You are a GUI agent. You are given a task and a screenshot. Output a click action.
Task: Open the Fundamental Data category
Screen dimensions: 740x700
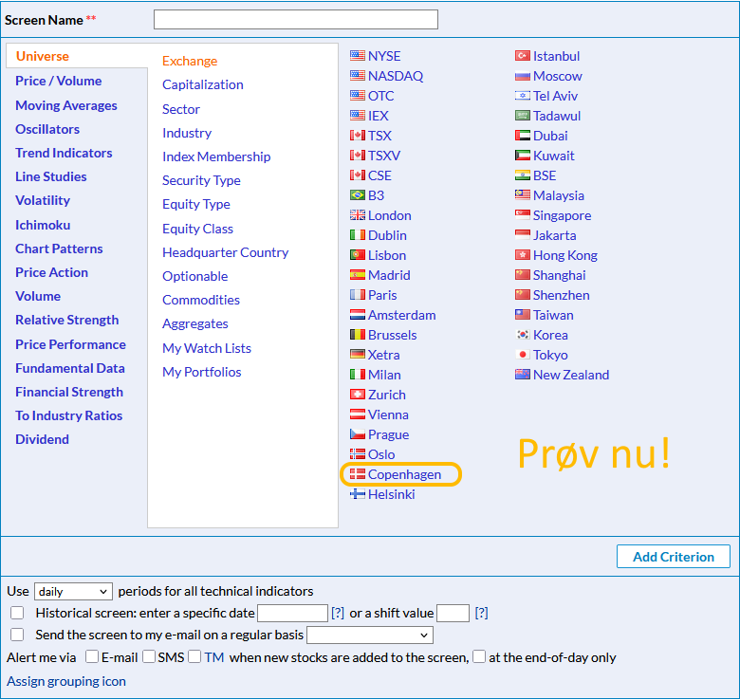click(70, 368)
